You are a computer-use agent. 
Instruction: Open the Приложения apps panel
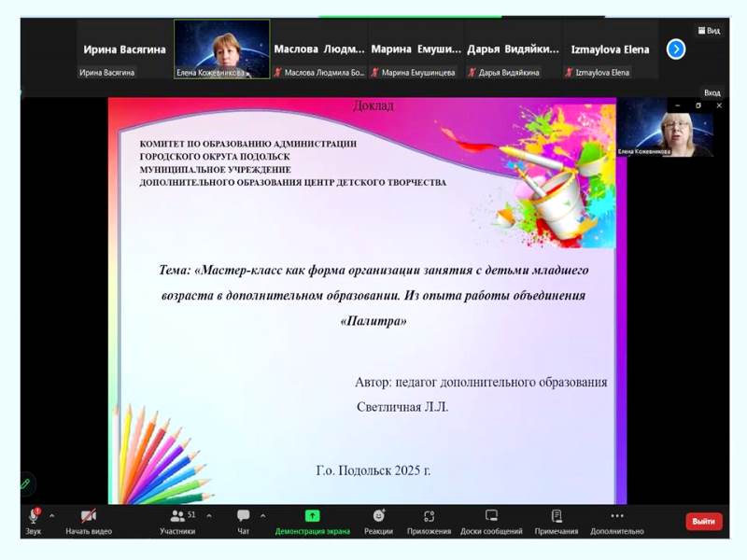[x=429, y=521]
